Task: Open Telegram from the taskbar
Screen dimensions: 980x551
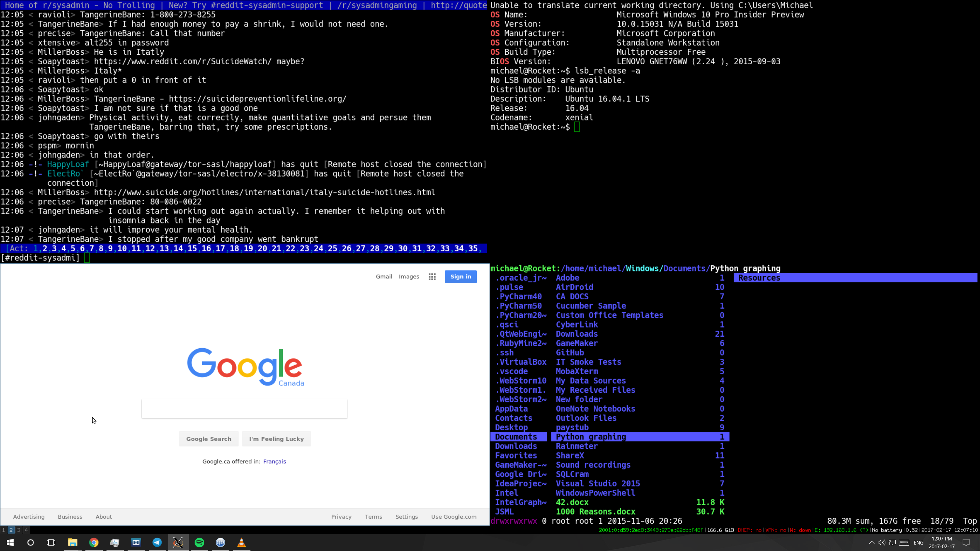Action: coord(157,542)
